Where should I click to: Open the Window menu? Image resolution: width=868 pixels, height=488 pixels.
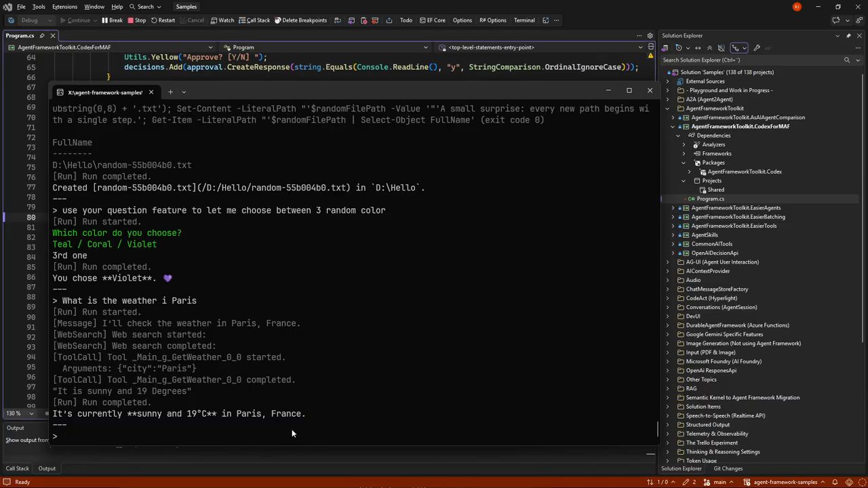pos(94,7)
